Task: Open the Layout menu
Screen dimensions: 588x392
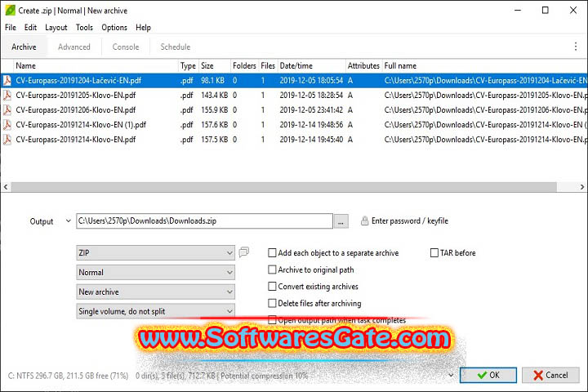Action: click(x=56, y=28)
